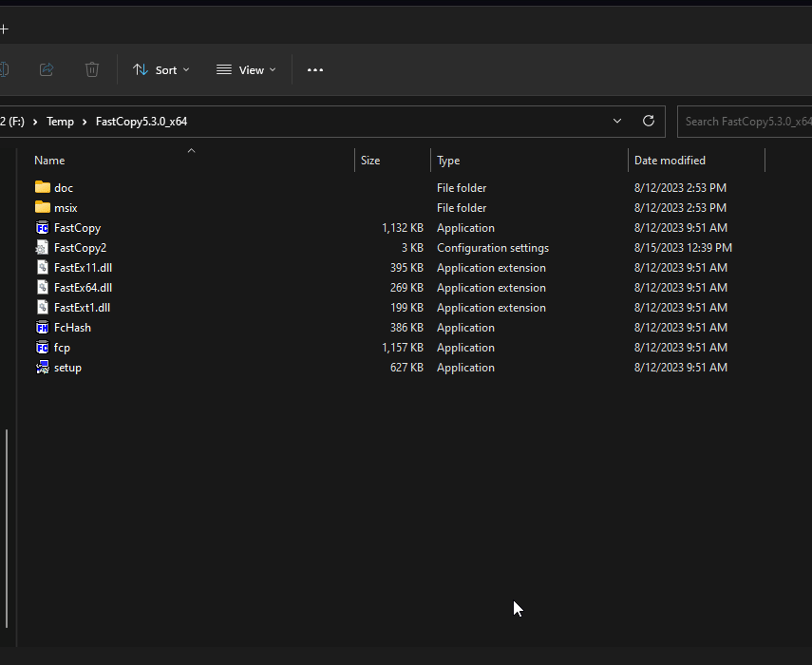812x665 pixels.
Task: Click the 3 KB size value
Action: click(x=412, y=248)
